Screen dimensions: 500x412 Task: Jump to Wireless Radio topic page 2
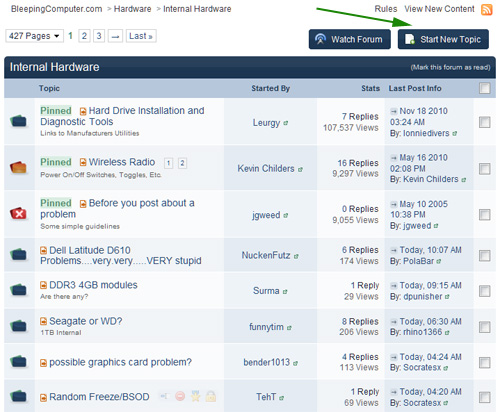182,163
